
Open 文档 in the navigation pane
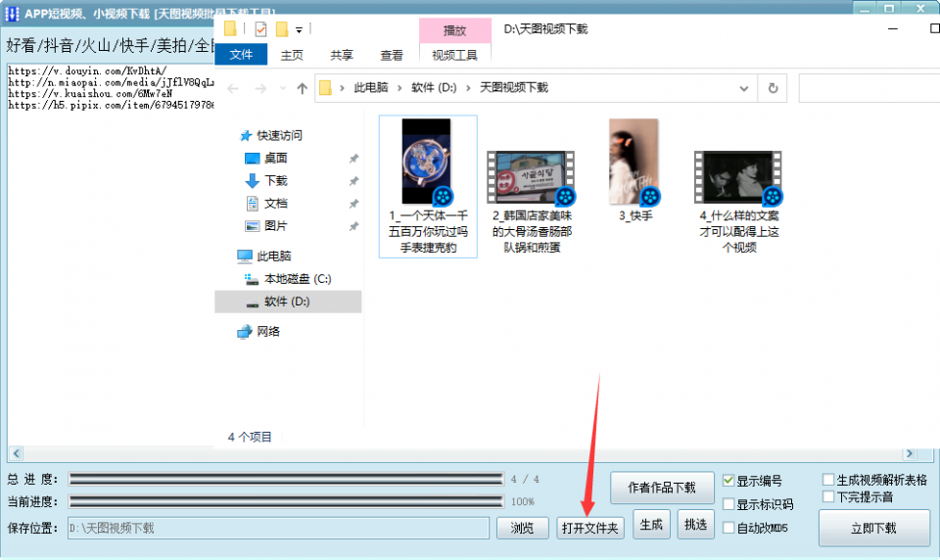click(x=276, y=204)
